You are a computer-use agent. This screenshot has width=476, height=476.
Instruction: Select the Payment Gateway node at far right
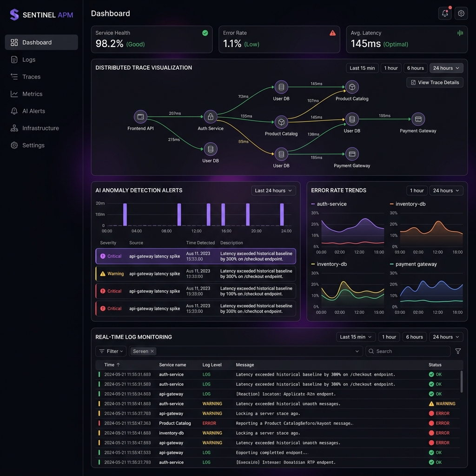(418, 119)
